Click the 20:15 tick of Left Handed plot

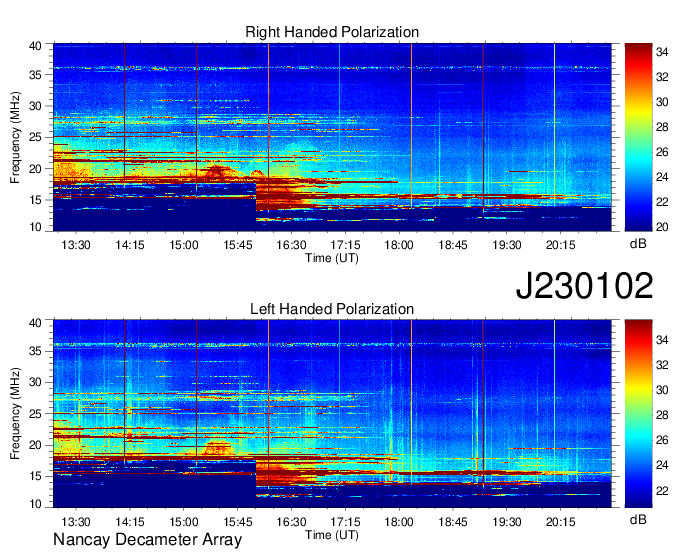click(560, 522)
